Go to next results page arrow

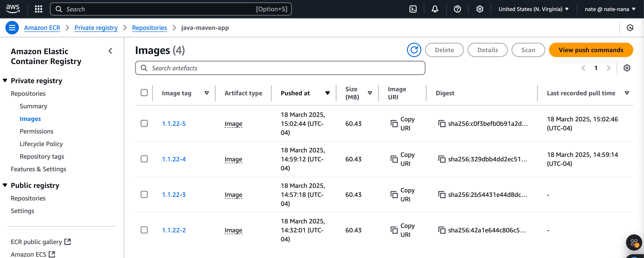click(x=608, y=68)
